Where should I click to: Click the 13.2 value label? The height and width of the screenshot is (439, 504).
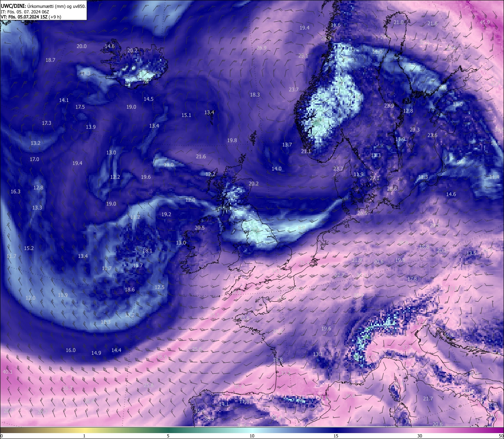(x=35, y=143)
